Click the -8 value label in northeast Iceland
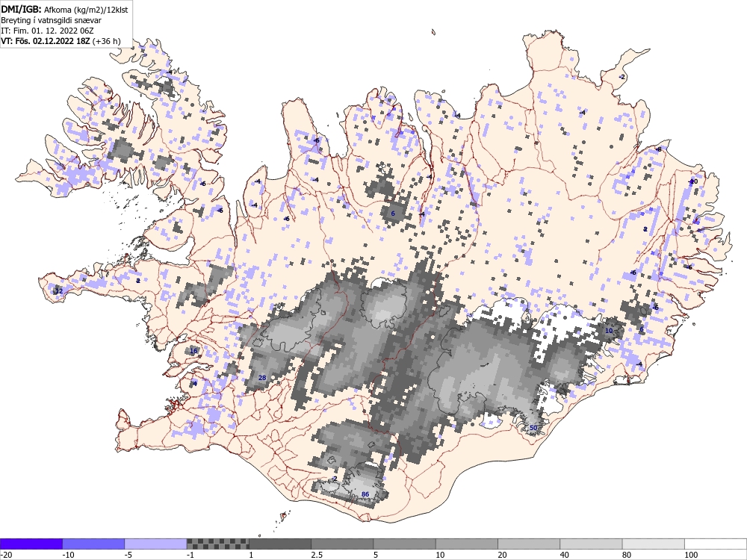The width and height of the screenshot is (747, 560). pos(659,149)
